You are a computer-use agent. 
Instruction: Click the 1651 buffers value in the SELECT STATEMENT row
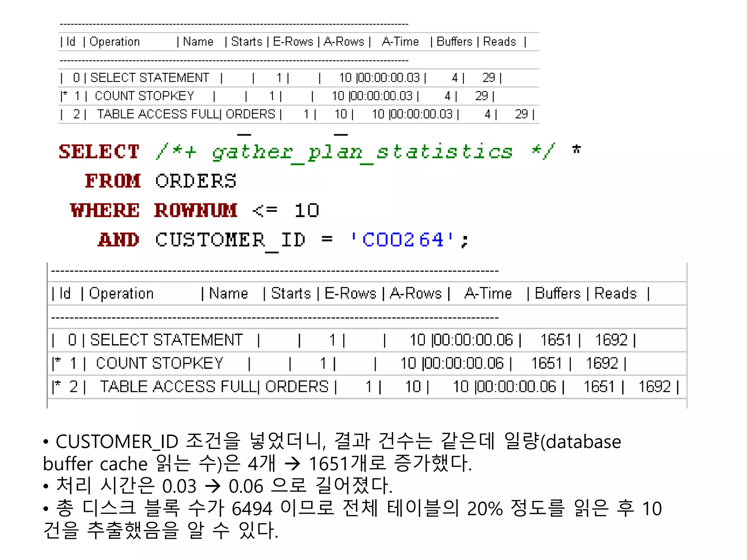(556, 340)
